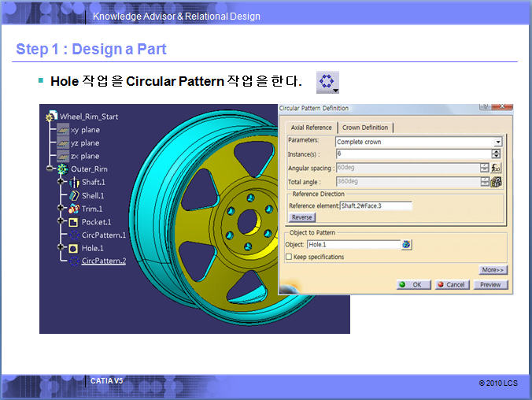532x400 pixels.
Task: Click the Trim.1 feature icon
Action: [x=74, y=209]
